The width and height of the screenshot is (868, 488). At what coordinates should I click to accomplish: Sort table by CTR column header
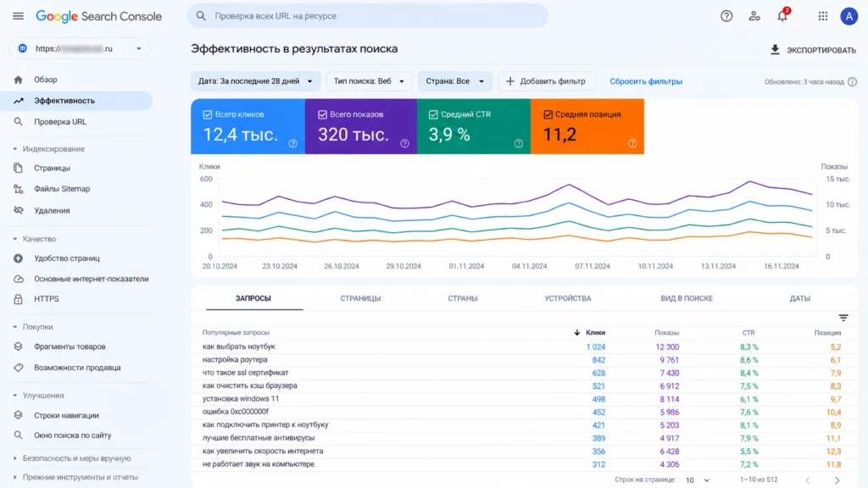(x=748, y=332)
